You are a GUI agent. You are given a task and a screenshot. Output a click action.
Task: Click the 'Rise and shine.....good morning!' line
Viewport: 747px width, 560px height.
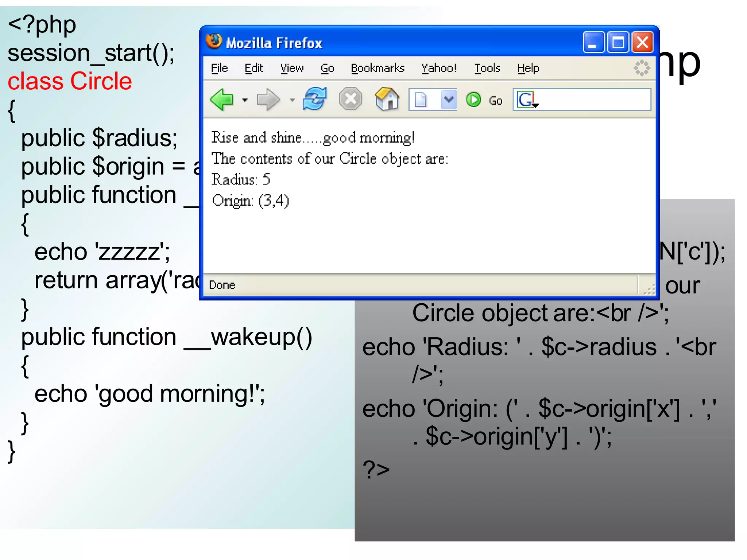pyautogui.click(x=313, y=138)
